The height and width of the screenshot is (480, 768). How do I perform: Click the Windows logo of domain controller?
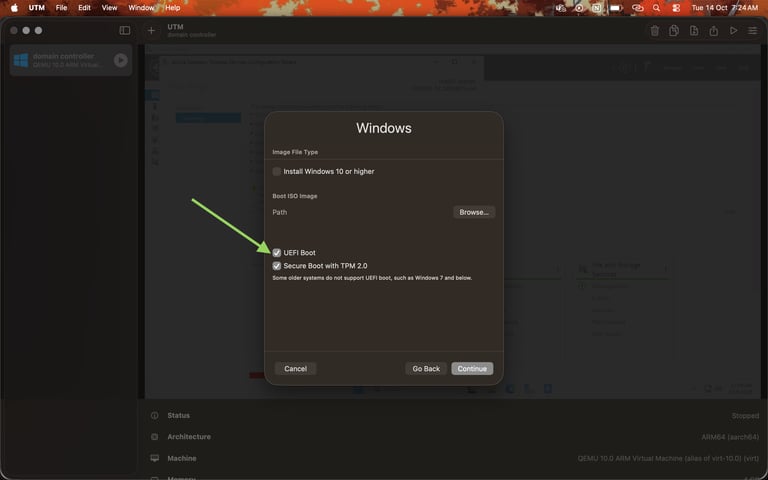click(x=21, y=60)
